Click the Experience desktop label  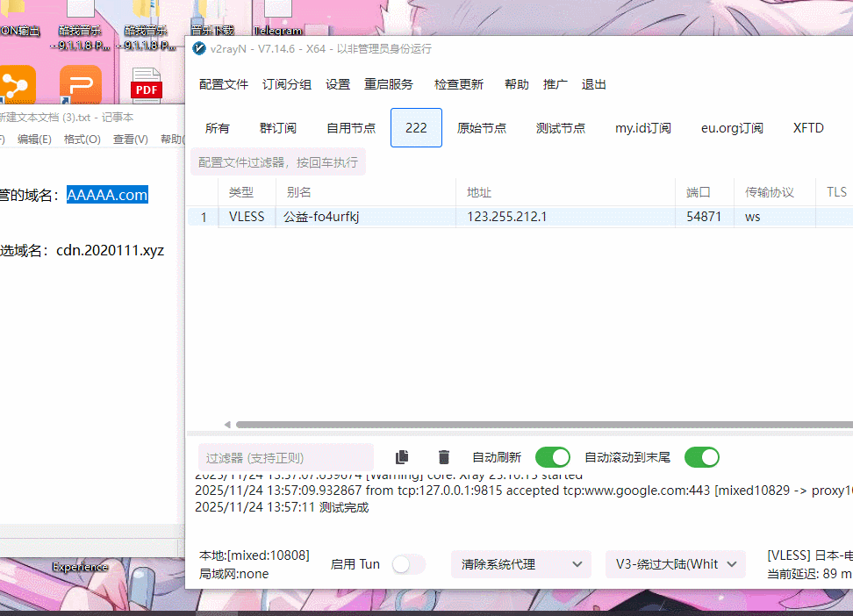coord(81,567)
